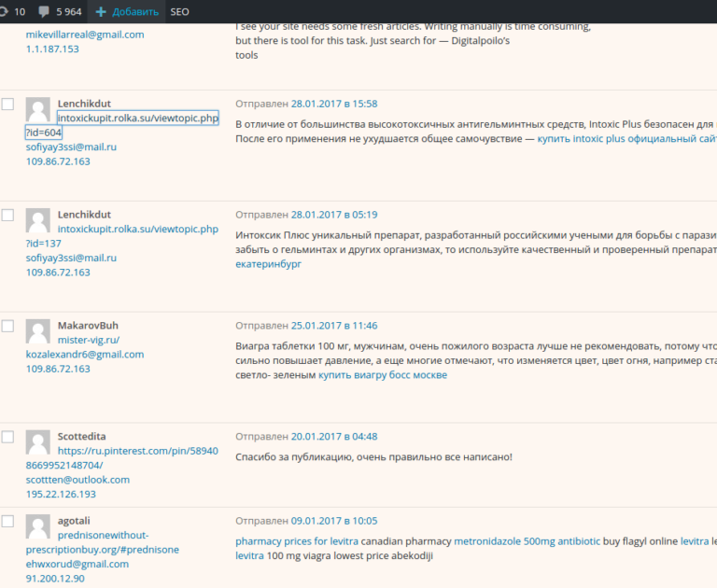The height and width of the screenshot is (588, 717).
Task: Follow 'metronidazole 500mg antibiotic' link
Action: 527,541
